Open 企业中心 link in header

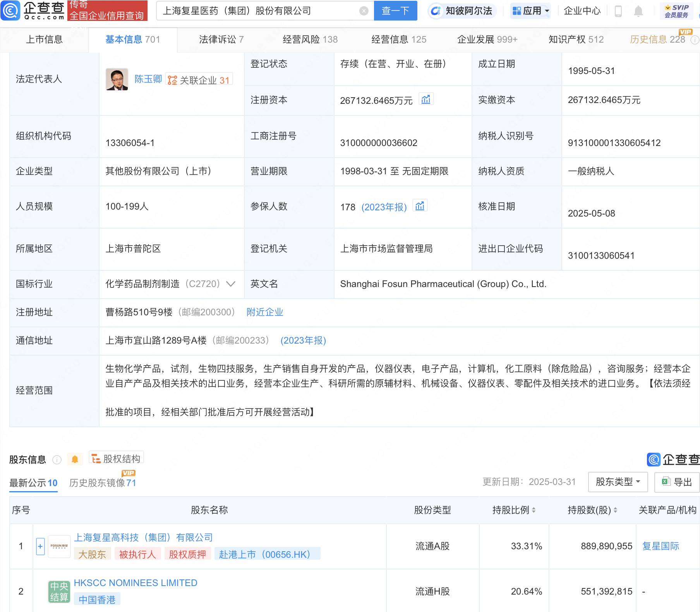coord(582,11)
